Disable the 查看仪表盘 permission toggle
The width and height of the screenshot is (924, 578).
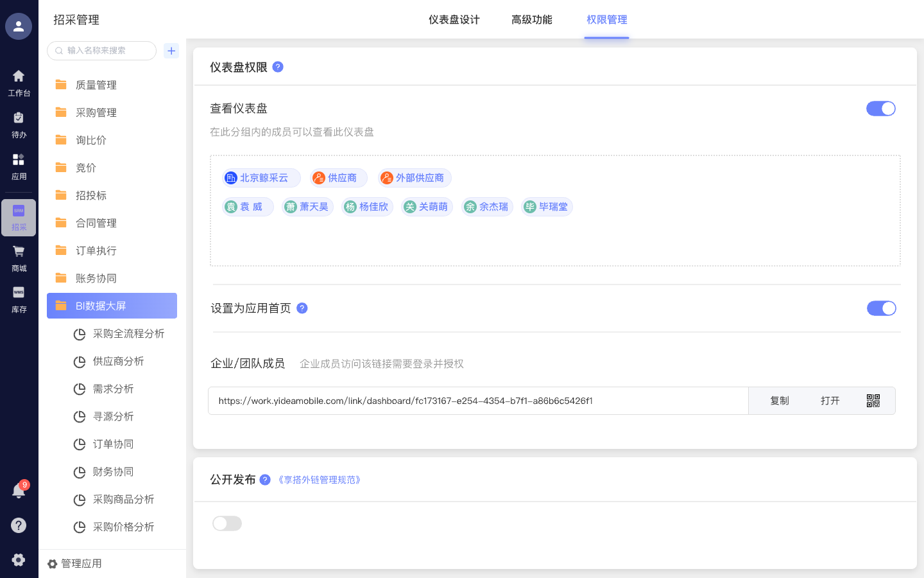tap(880, 108)
